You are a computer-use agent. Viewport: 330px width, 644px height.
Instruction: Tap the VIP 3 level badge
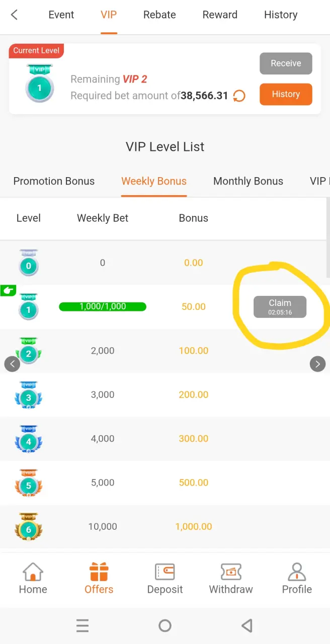29,395
